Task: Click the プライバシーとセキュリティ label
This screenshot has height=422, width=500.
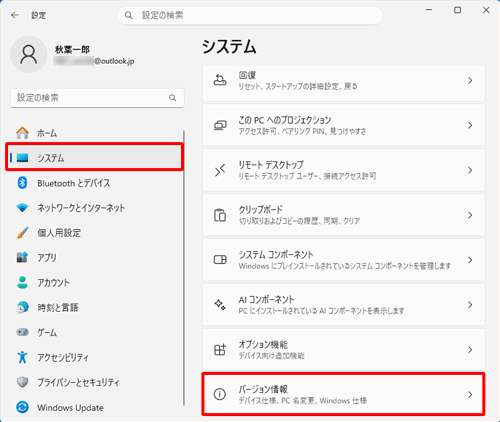Action: click(78, 382)
